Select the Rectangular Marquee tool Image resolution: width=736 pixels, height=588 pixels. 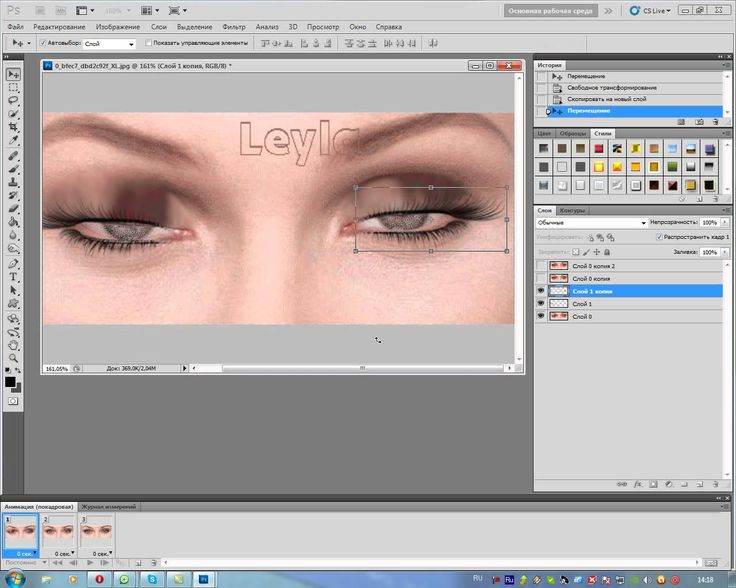tap(13, 87)
